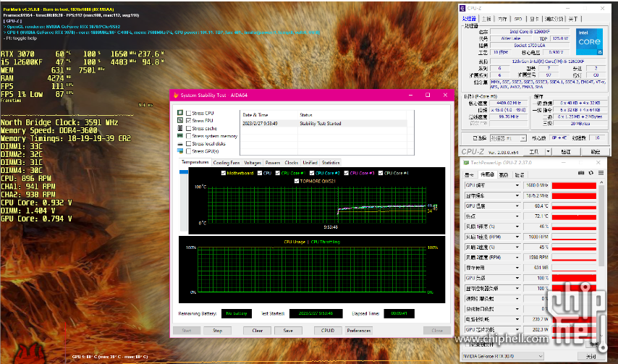Open GPU-Z GPU load sensor dropdown

click(x=517, y=278)
